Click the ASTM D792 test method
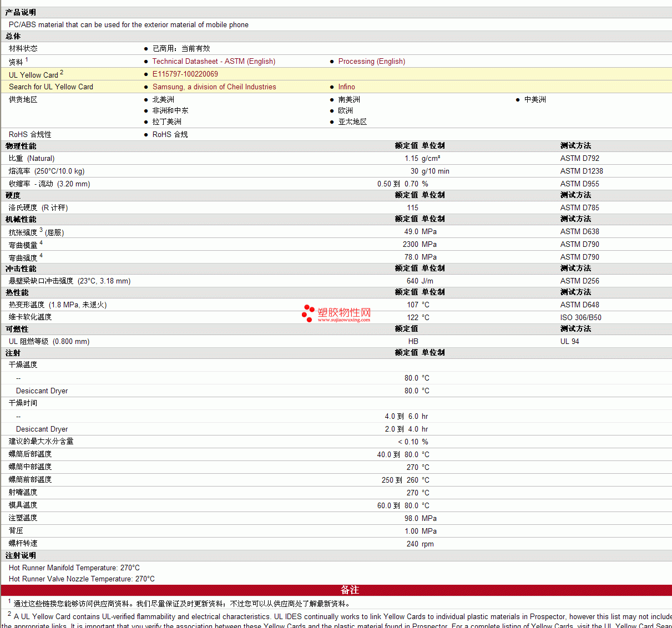Screen dimensions: 672x628 click(x=580, y=159)
